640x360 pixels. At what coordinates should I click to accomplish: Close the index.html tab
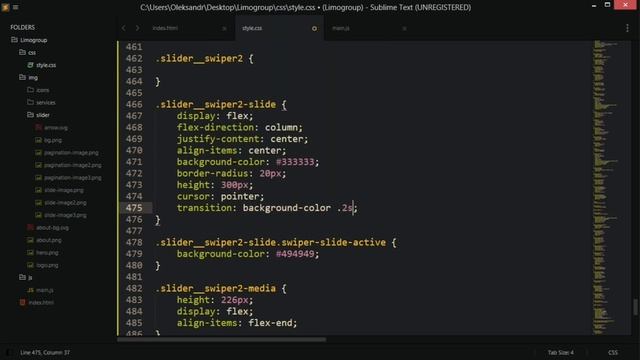224,28
